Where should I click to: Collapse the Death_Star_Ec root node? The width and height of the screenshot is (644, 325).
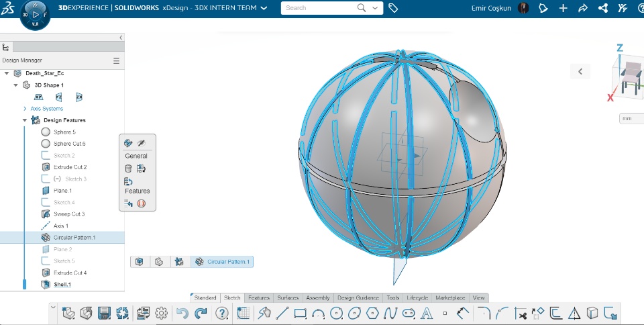pyautogui.click(x=7, y=73)
